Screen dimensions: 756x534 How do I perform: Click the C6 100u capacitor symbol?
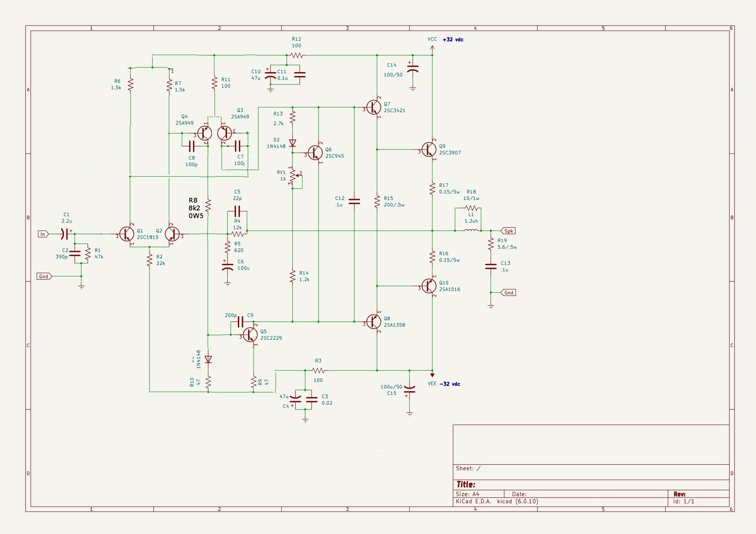(228, 266)
